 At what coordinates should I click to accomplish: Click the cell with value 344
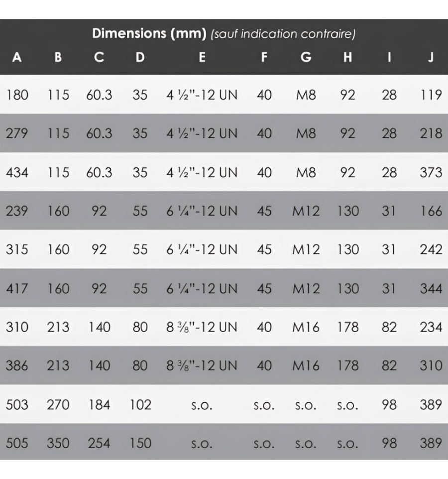[x=431, y=288]
